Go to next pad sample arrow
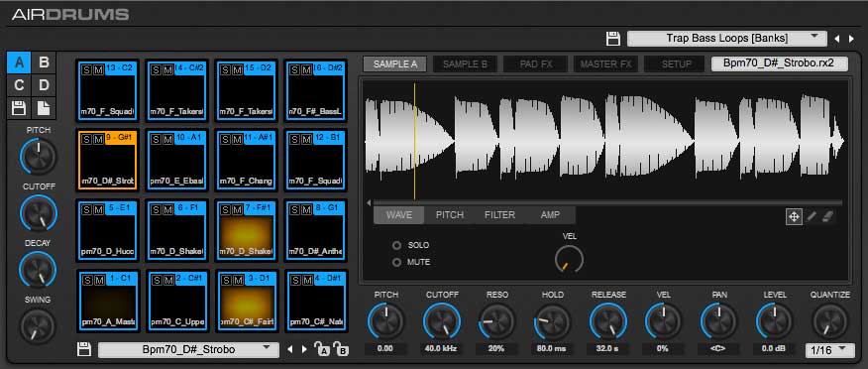868x369 pixels. (x=303, y=349)
